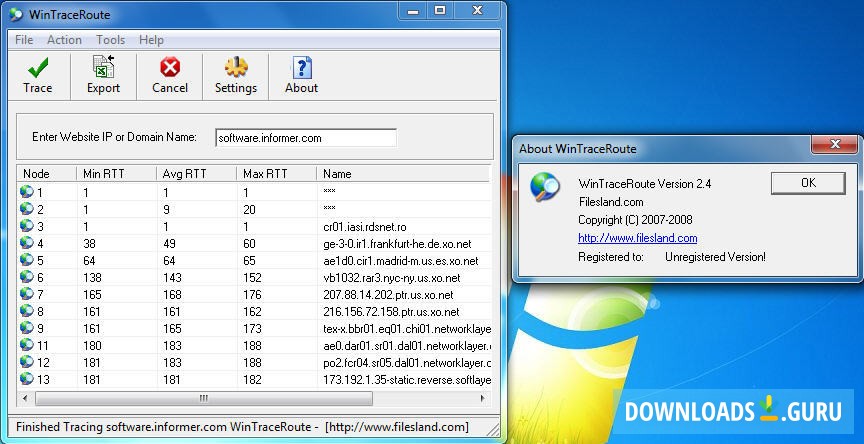
Task: Click the globe icon for node 9
Action: [x=26, y=328]
